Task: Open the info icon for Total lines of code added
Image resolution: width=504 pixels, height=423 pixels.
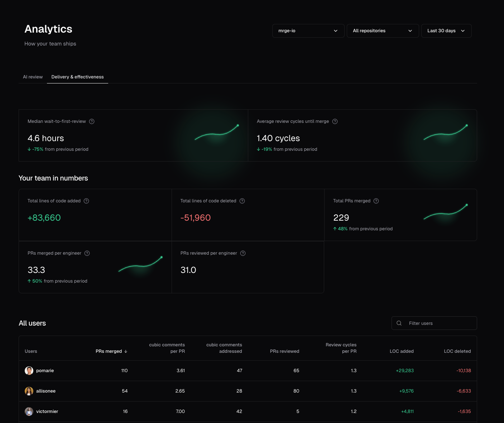Action: [x=86, y=201]
